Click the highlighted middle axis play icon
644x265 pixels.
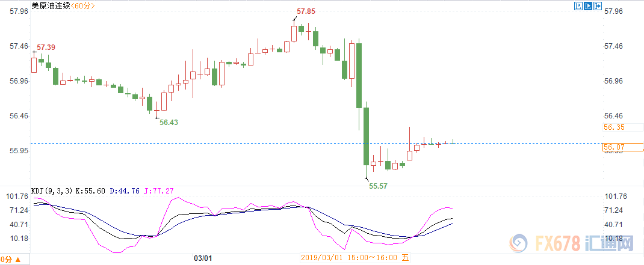coord(587,7)
